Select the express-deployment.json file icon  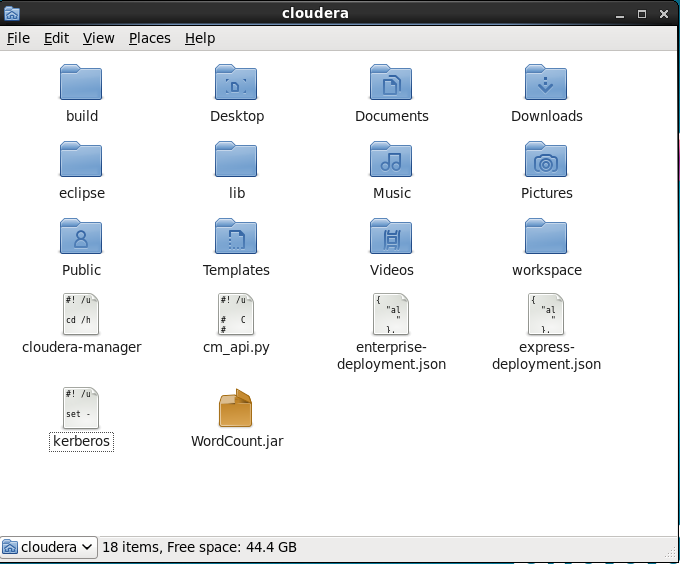click(x=546, y=314)
